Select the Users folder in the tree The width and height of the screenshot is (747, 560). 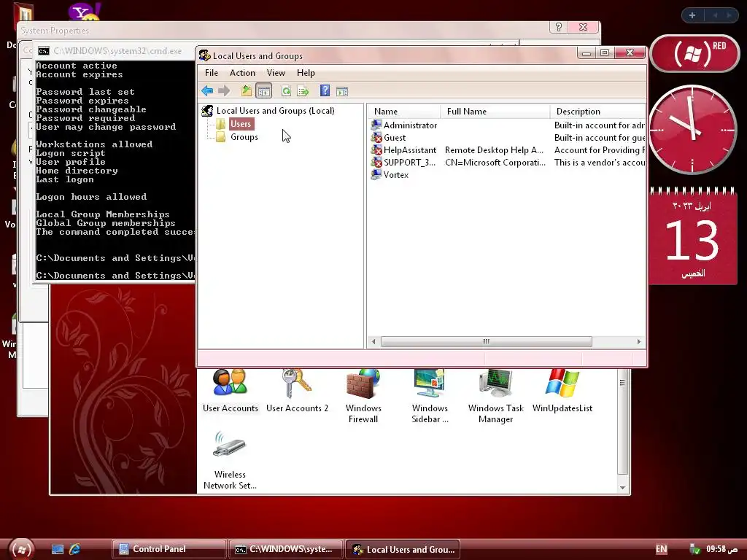(241, 124)
